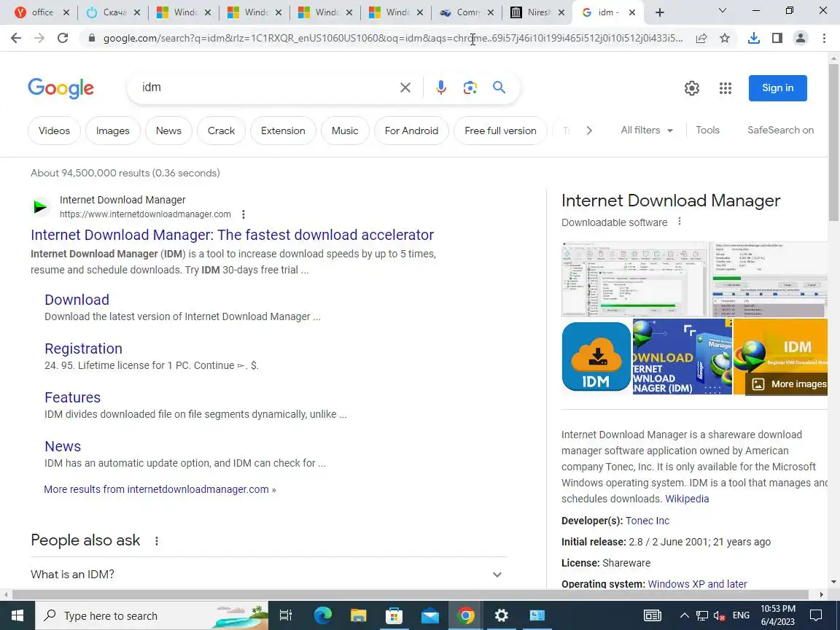Open Chrome three-dot menu
The image size is (840, 630).
(824, 38)
